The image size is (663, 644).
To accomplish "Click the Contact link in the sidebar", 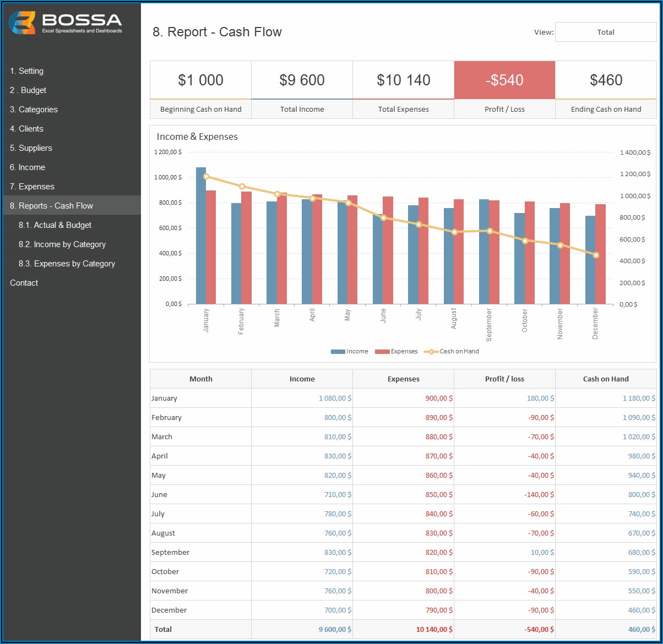I will pos(24,283).
